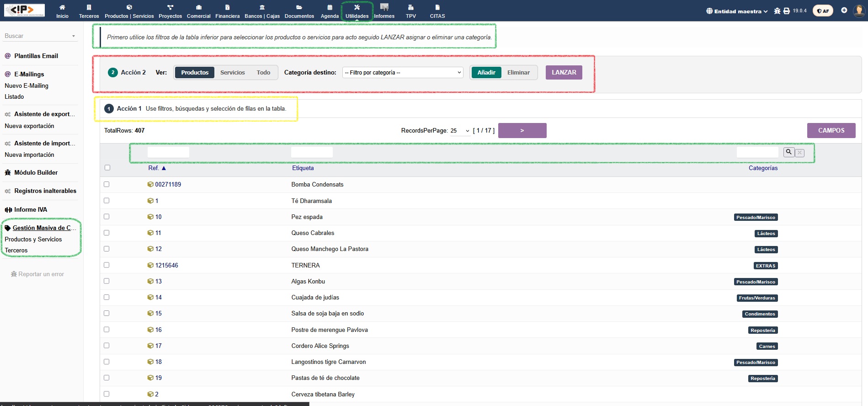Click the printer icon in top bar

point(787,11)
